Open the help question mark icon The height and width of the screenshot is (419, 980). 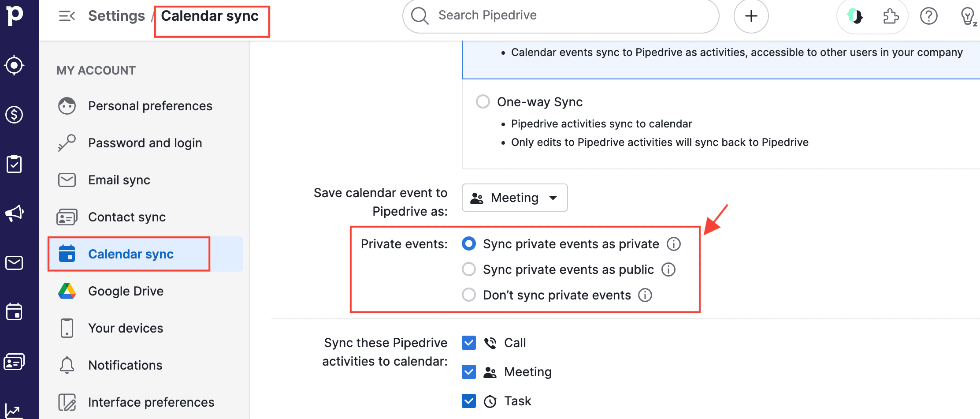point(928,16)
